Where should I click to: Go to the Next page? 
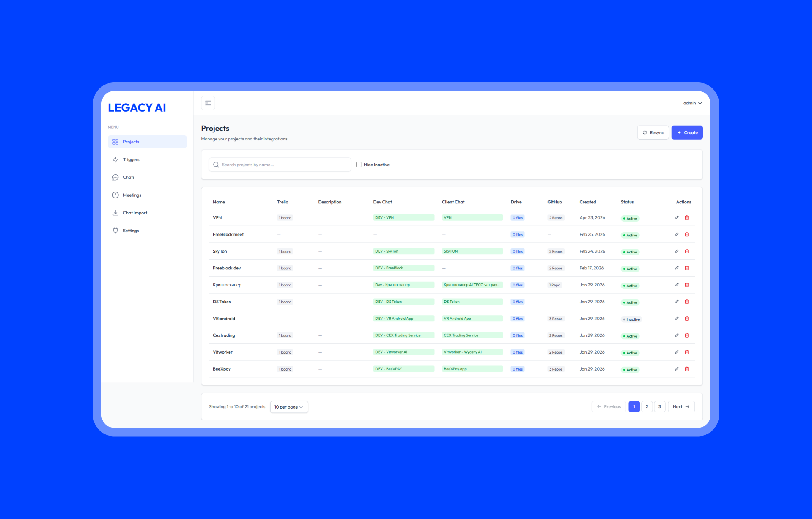click(681, 406)
